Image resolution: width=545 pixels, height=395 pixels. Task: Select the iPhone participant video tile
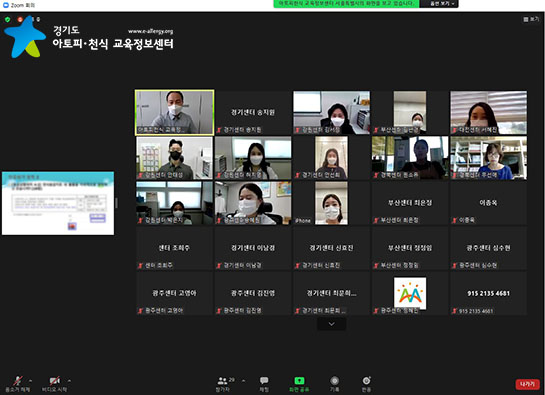[332, 203]
